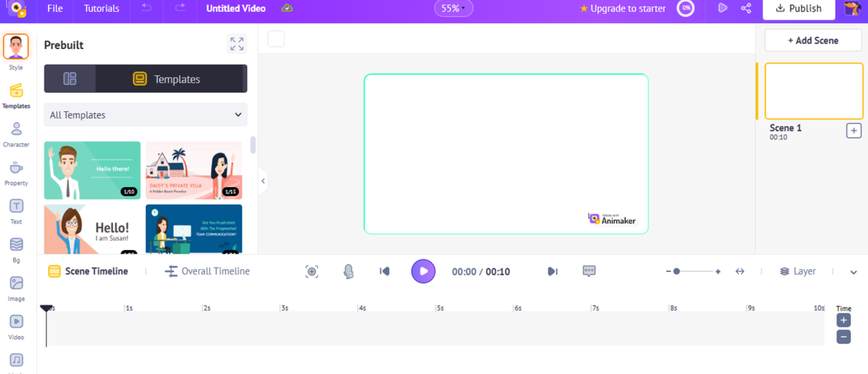Select the Templates tab

click(170, 79)
